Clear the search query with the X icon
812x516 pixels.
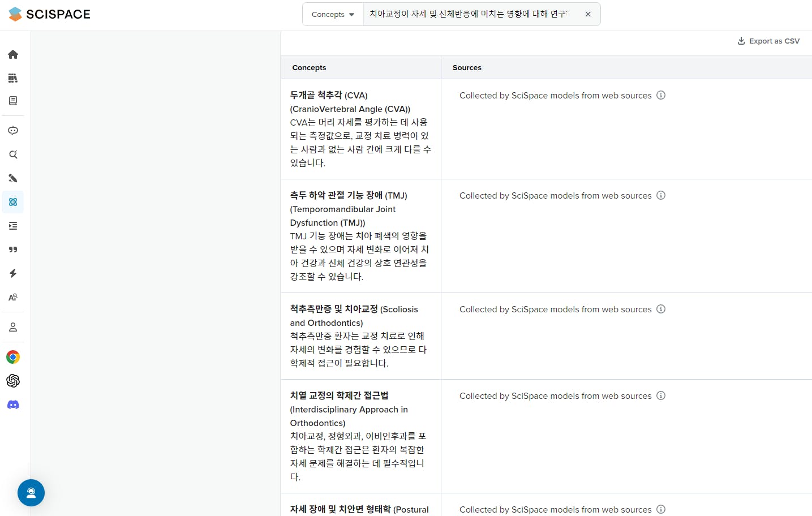point(588,14)
